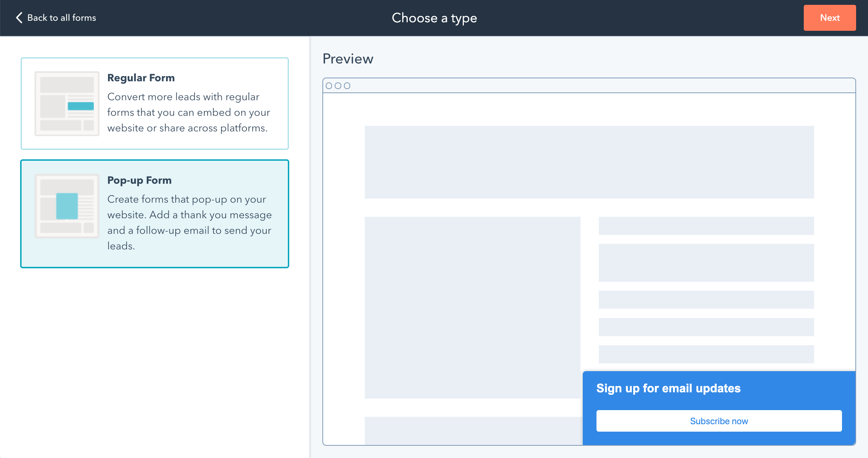Click the large top placeholder block in preview
Screen dimensions: 868x458
(589, 162)
